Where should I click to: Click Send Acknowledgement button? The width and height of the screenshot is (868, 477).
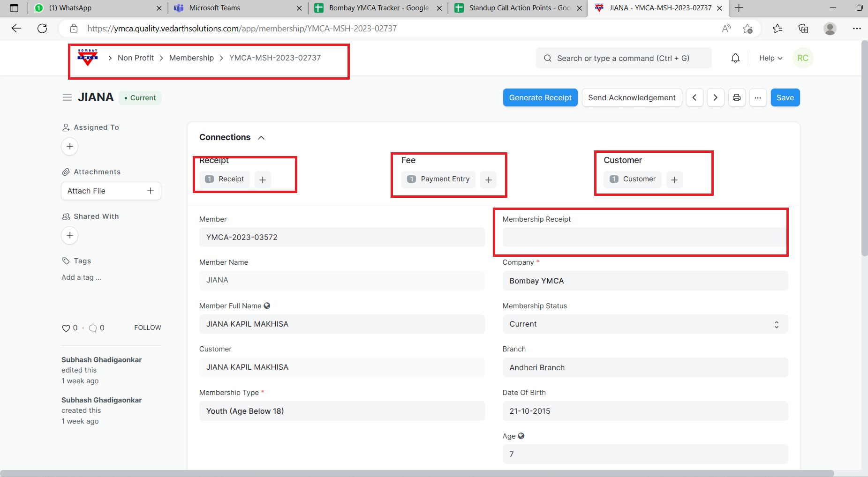(x=632, y=97)
